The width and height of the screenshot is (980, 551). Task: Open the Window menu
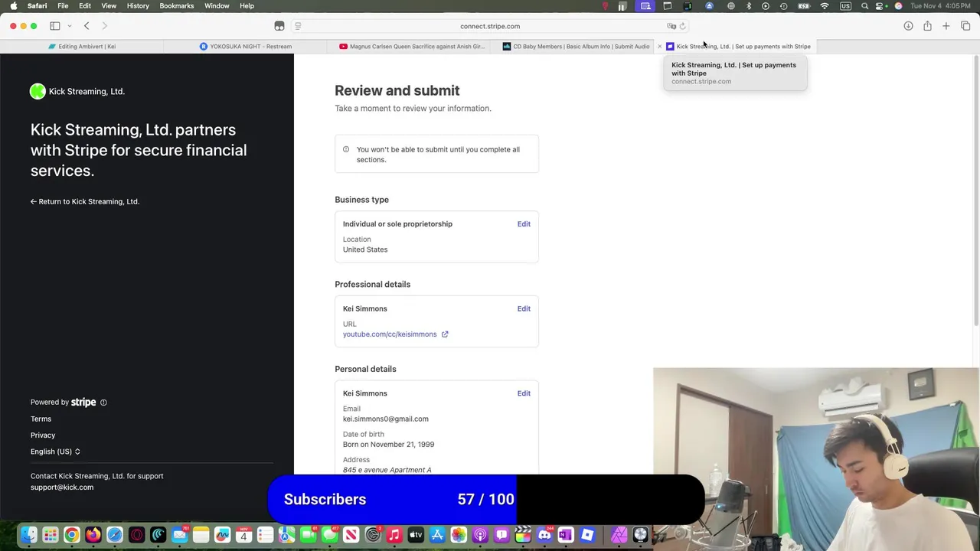coord(217,6)
